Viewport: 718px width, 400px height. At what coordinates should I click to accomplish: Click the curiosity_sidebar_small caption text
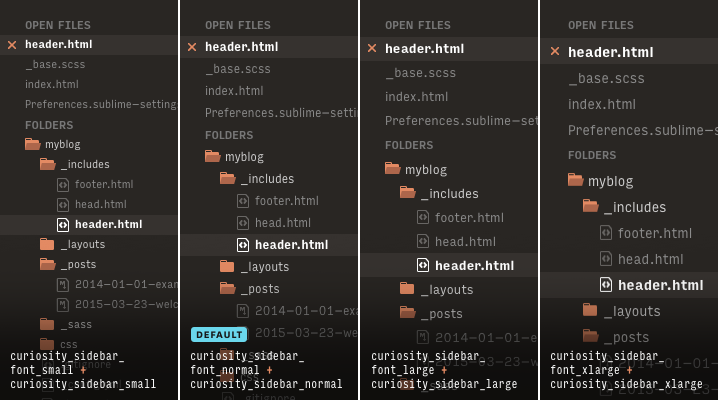[83, 384]
